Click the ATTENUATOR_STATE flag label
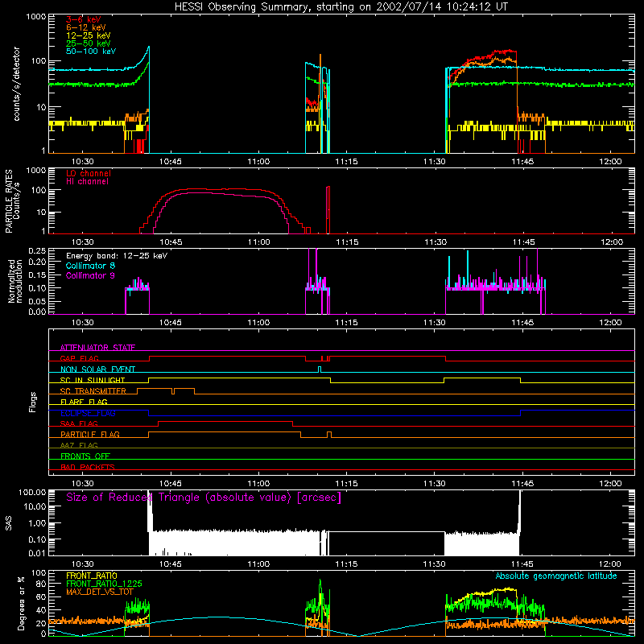The height and width of the screenshot is (644, 644). pyautogui.click(x=97, y=348)
